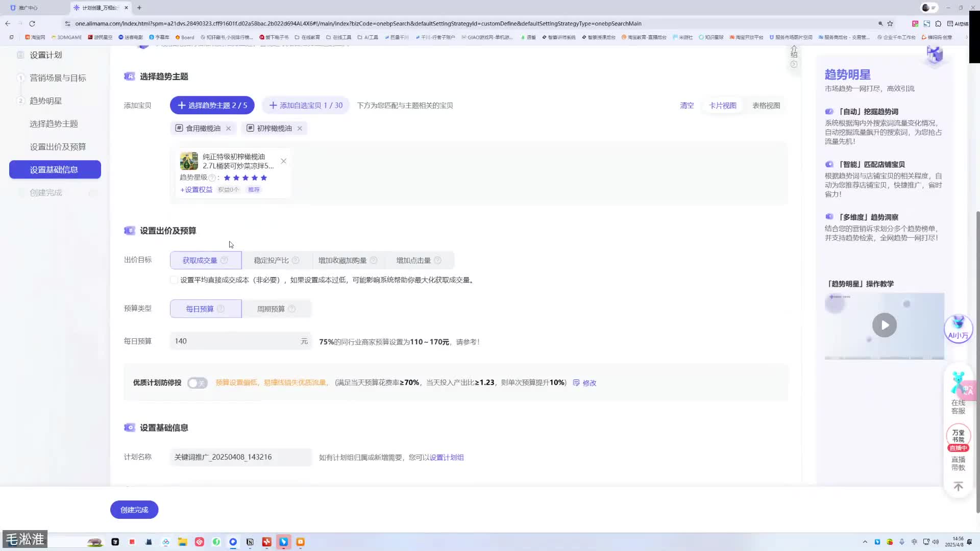Enable 优质计划防停投 toggle switch
This screenshot has width=980, height=551.
[197, 383]
